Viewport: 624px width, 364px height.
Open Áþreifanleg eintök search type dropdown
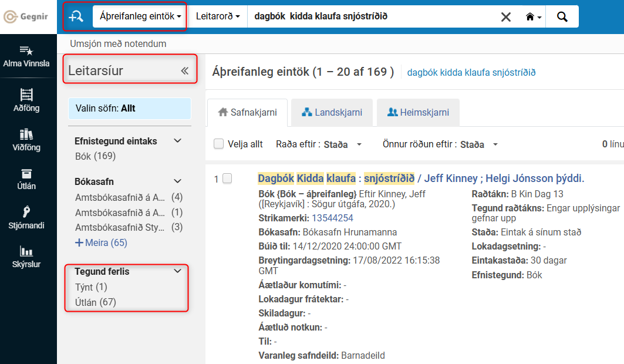[140, 16]
